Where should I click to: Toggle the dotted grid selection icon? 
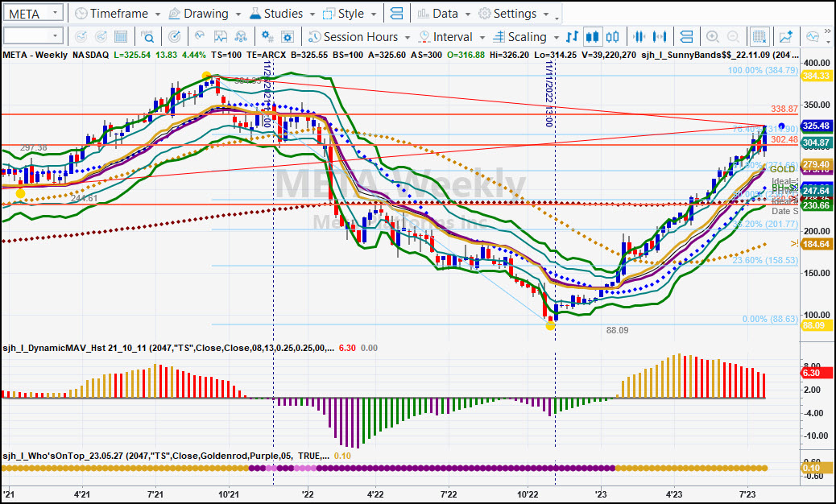[x=759, y=37]
